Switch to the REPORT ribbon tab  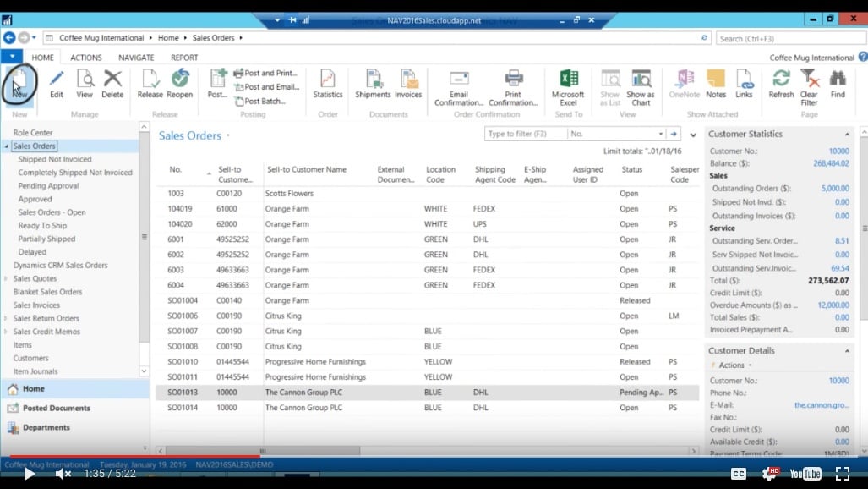tap(184, 58)
